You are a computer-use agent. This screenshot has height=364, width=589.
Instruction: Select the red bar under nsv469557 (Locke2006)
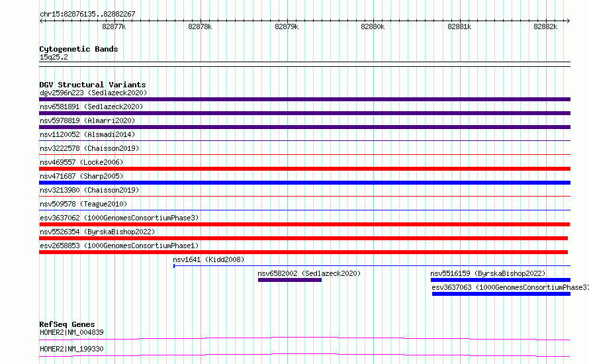click(x=304, y=169)
